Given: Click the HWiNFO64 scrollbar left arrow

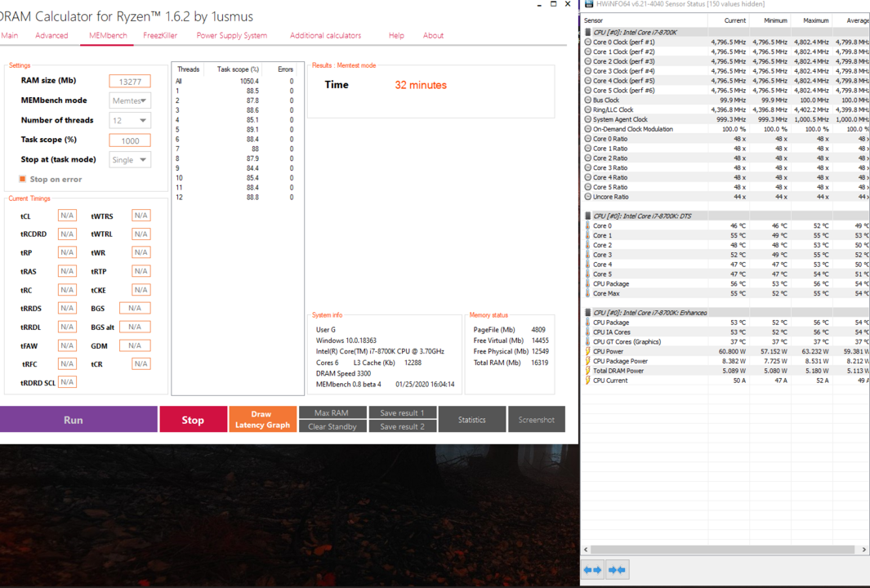Looking at the screenshot, I should (586, 549).
